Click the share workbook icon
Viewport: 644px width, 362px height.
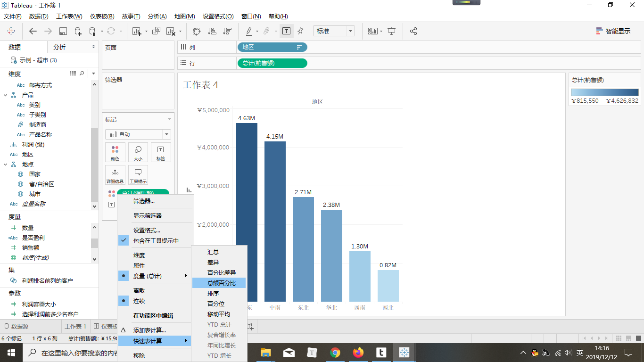pyautogui.click(x=413, y=31)
